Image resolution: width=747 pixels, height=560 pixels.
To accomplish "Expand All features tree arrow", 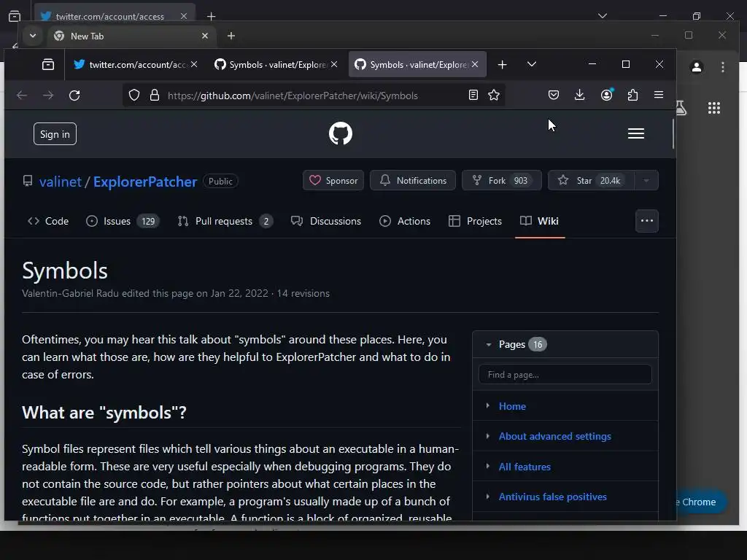I will (x=488, y=466).
